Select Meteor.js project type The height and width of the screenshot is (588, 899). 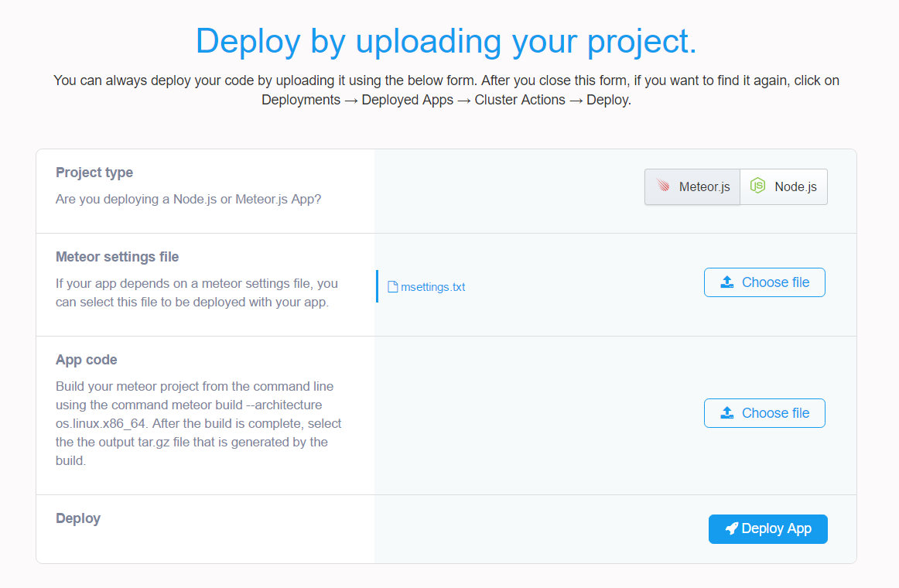coord(692,186)
